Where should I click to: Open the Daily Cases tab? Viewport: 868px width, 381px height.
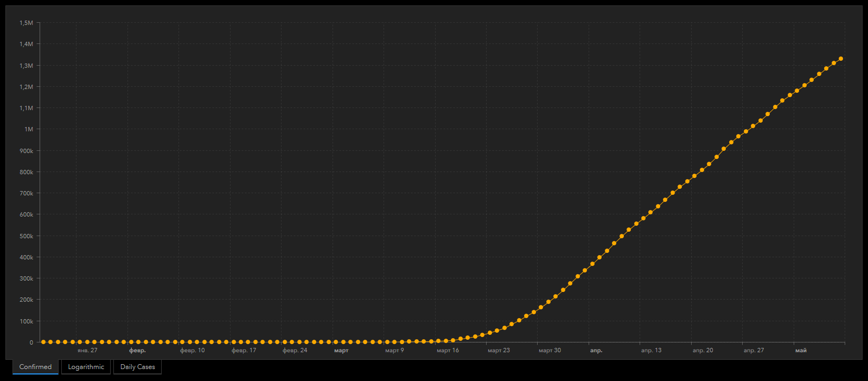[x=137, y=367]
